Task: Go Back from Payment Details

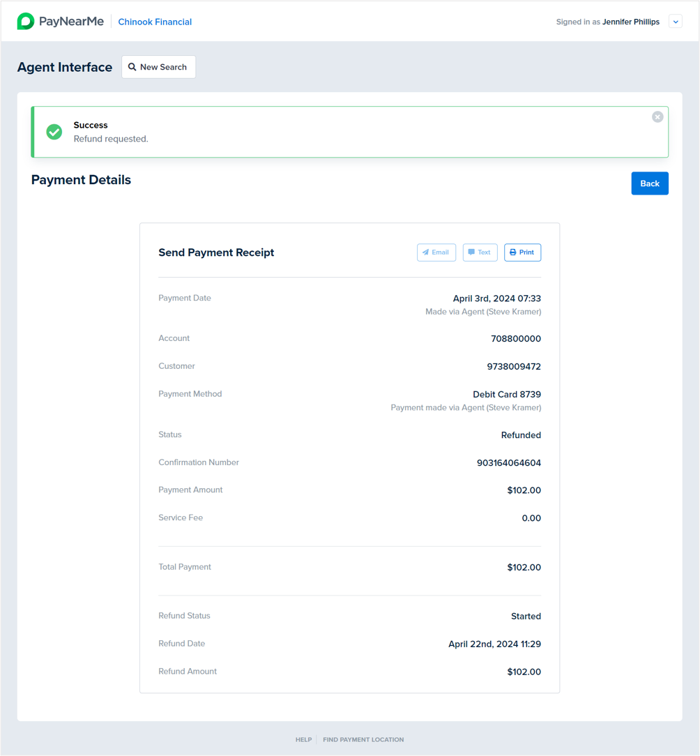Action: coord(649,183)
